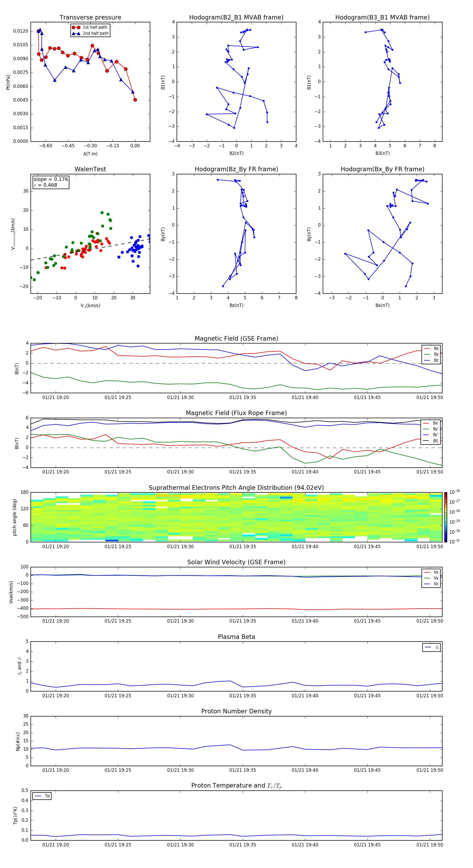Click the "Bz(nT)" x-axis label

(x=236, y=306)
